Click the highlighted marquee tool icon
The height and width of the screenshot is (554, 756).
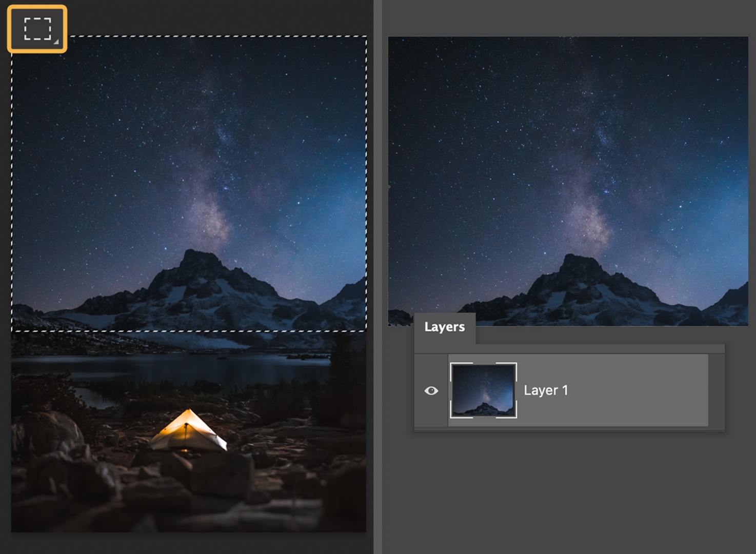tap(36, 28)
